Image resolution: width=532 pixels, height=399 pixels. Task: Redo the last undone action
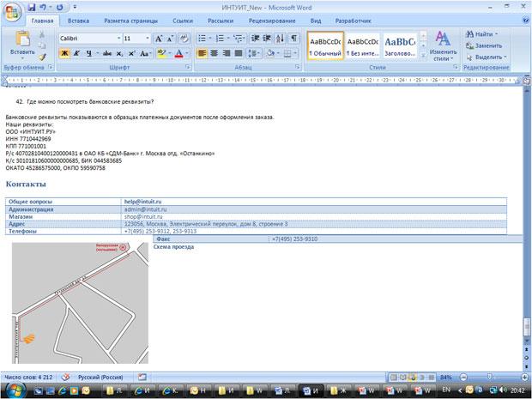pyautogui.click(x=60, y=7)
